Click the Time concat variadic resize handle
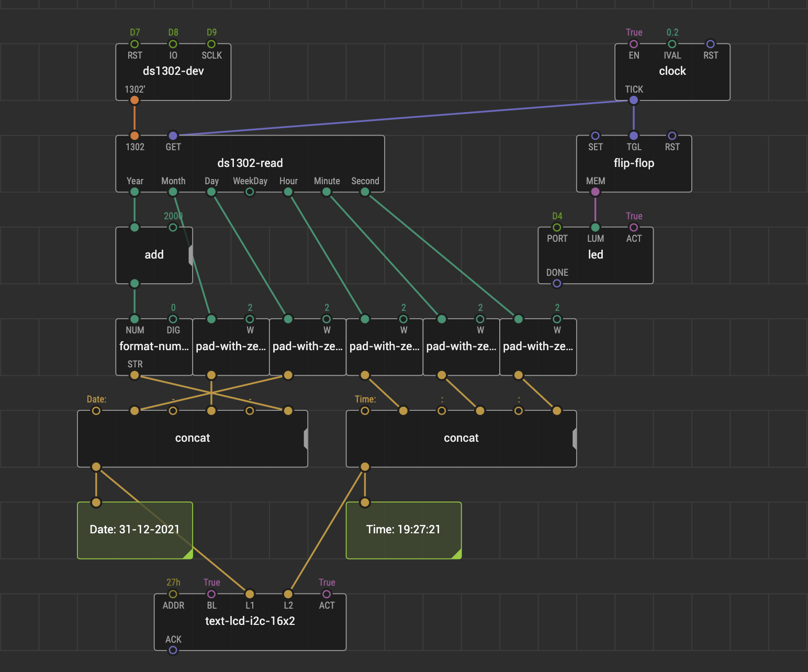Viewport: 808px width, 672px height. tap(575, 439)
